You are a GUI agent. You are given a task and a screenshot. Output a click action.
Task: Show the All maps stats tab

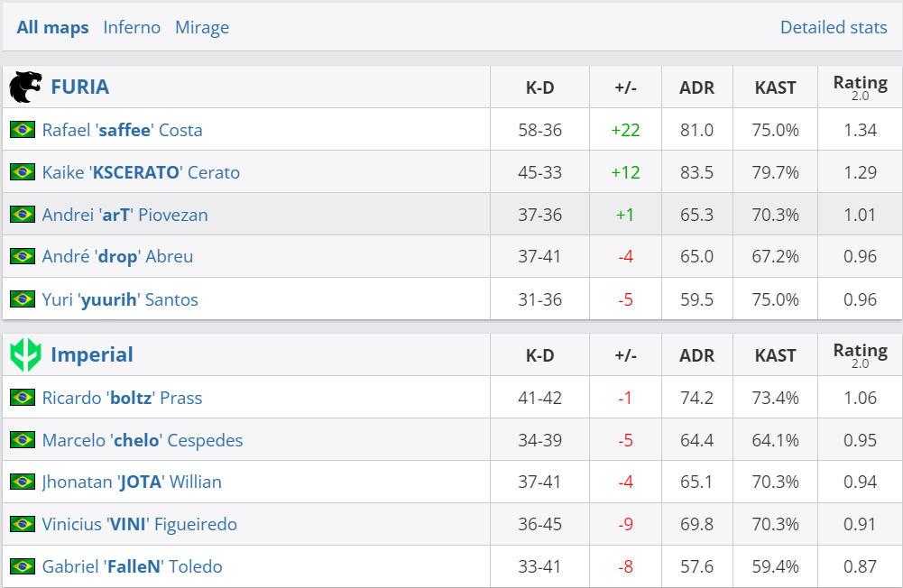pos(53,27)
